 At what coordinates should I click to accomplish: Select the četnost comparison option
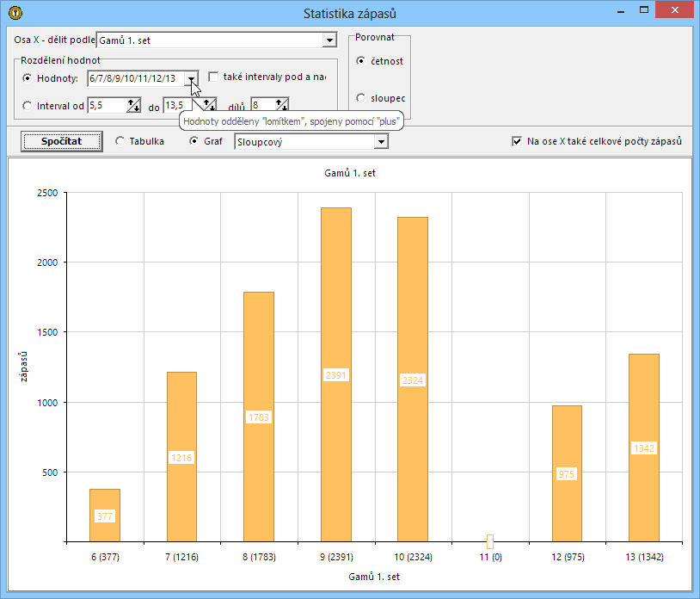(x=361, y=61)
